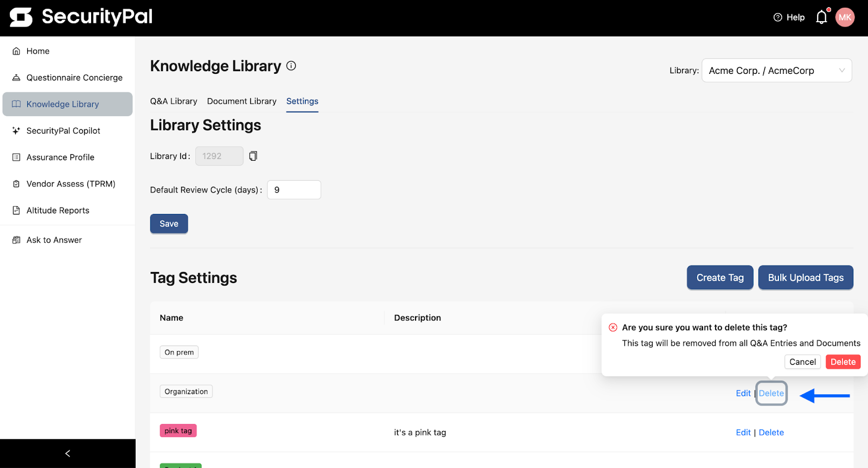Switch to the Q&A Library tab
This screenshot has width=868, height=468.
[x=174, y=102]
